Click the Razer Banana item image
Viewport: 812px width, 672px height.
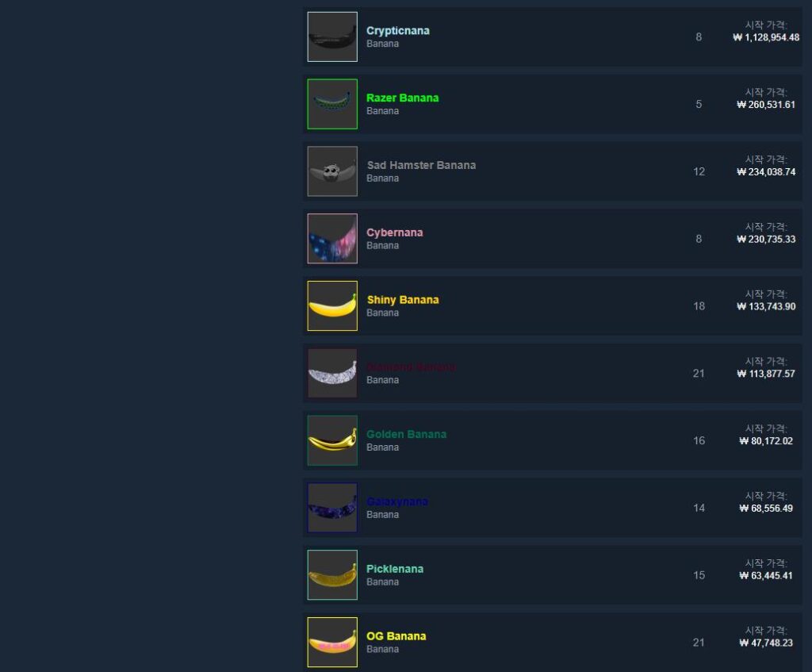[332, 104]
